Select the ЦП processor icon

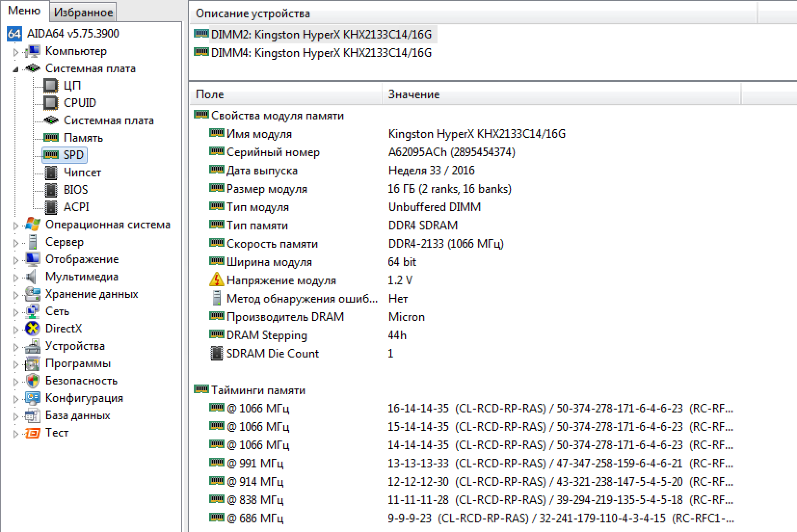(51, 86)
